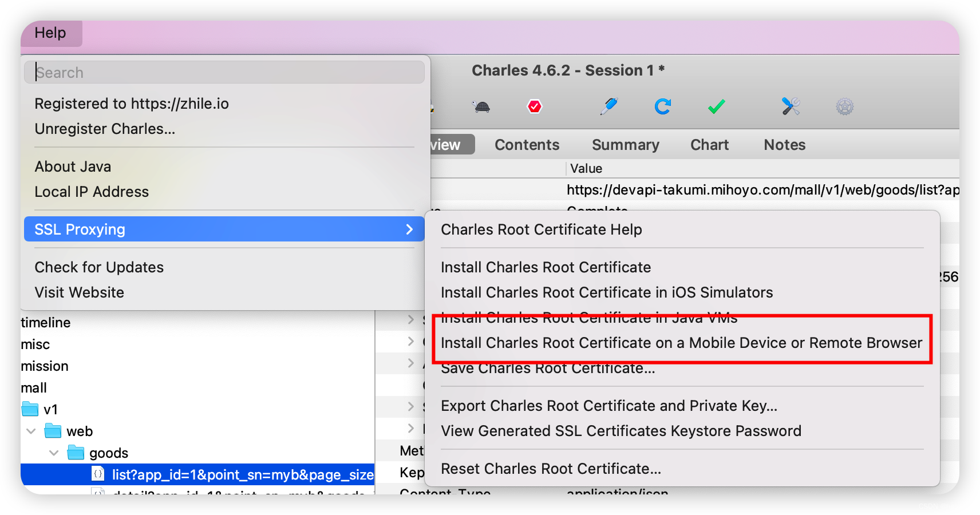Collapse the goods folder chevron
This screenshot has width=980, height=515.
(x=54, y=453)
